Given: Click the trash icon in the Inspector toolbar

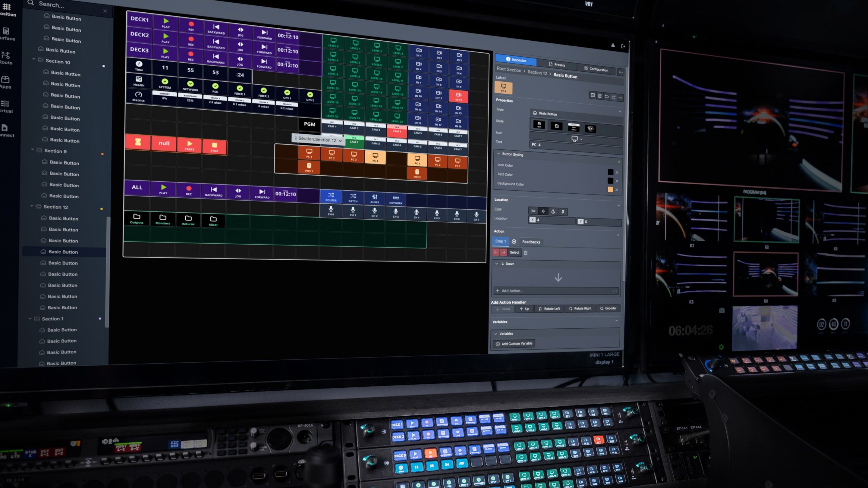Looking at the screenshot, I should [600, 96].
